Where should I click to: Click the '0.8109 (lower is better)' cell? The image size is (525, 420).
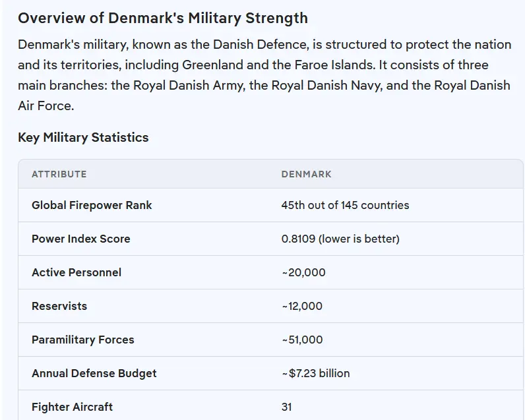click(340, 239)
